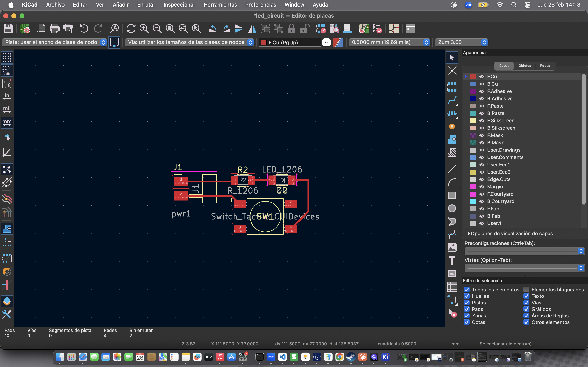Select the Margin layer name
This screenshot has width=588, height=367.
(x=495, y=187)
